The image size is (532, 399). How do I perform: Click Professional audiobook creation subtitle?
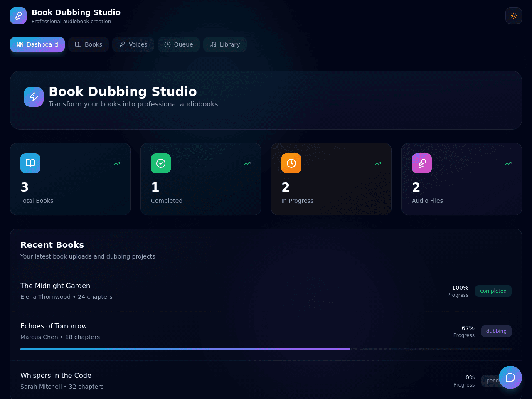[x=71, y=22]
